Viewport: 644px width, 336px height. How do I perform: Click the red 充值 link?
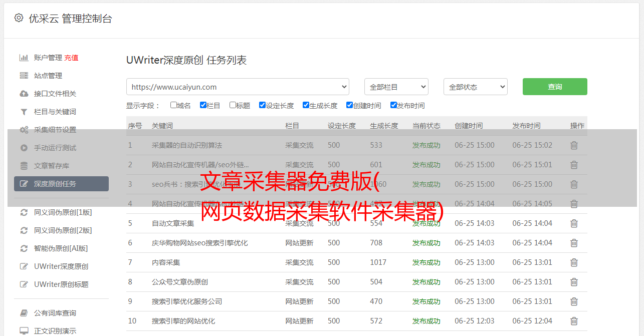pos(71,58)
